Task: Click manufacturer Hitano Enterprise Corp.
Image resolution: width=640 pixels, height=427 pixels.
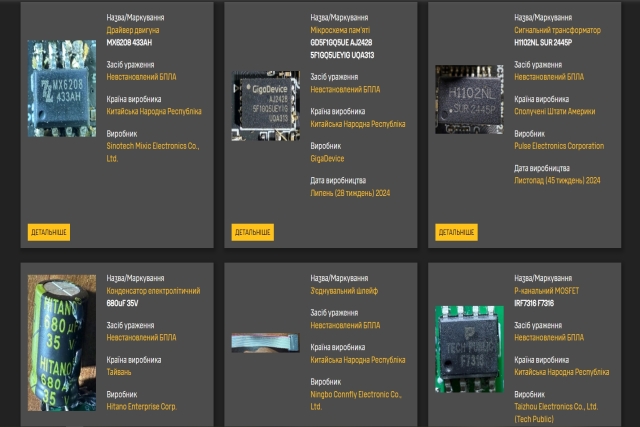Action: tap(141, 407)
